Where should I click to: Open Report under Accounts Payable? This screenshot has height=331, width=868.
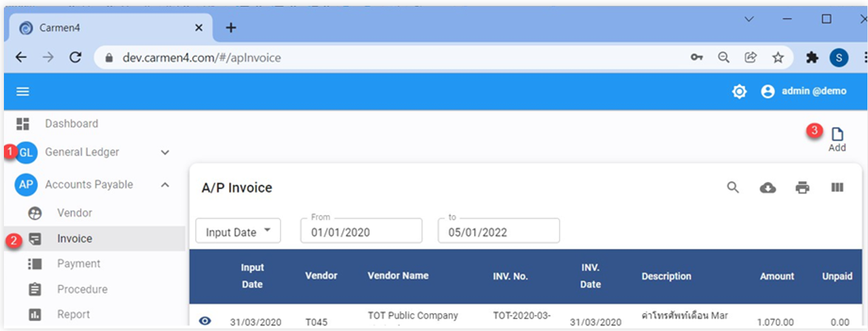pyautogui.click(x=73, y=315)
